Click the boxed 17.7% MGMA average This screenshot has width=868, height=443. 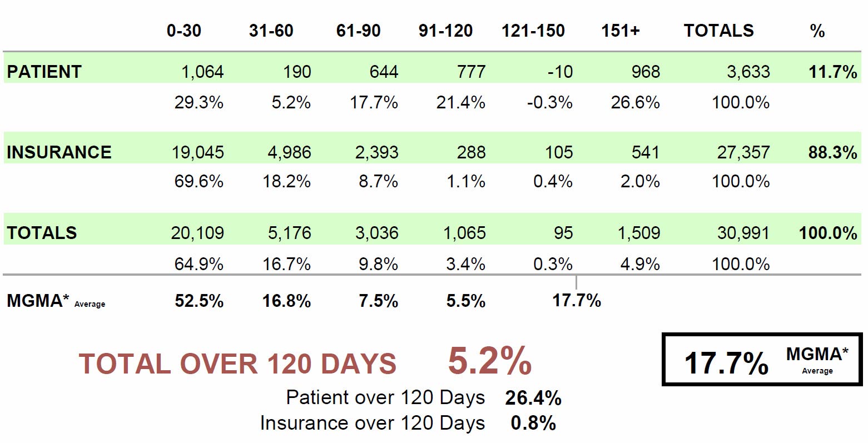click(726, 364)
